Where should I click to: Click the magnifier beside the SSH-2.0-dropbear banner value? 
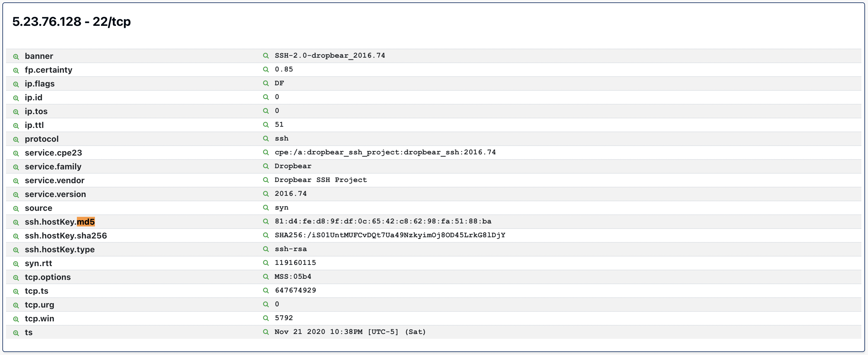(x=265, y=56)
